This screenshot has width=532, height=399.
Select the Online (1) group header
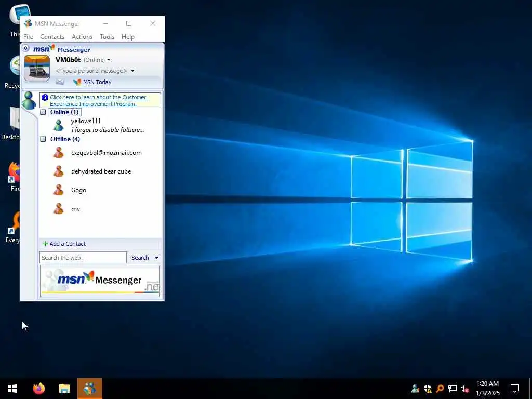(x=64, y=112)
